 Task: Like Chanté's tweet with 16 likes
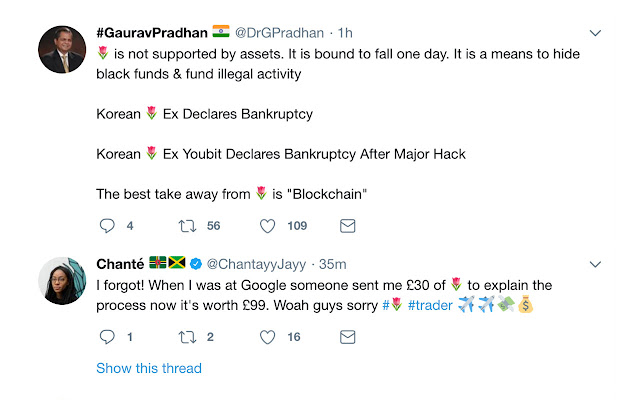(268, 337)
